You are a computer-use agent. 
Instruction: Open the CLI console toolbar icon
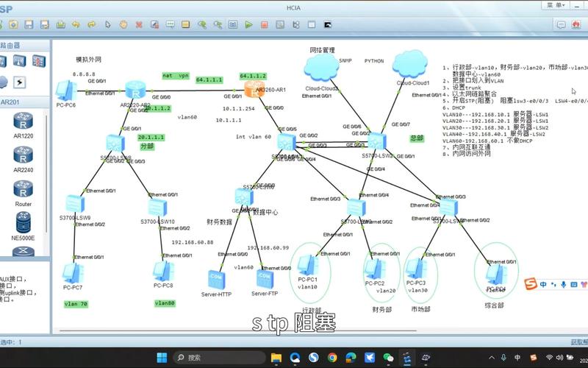tap(327, 25)
